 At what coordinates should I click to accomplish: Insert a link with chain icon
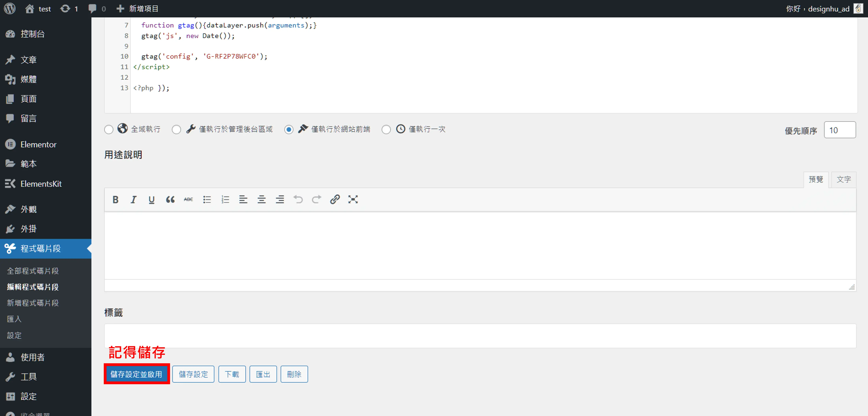[x=335, y=200]
